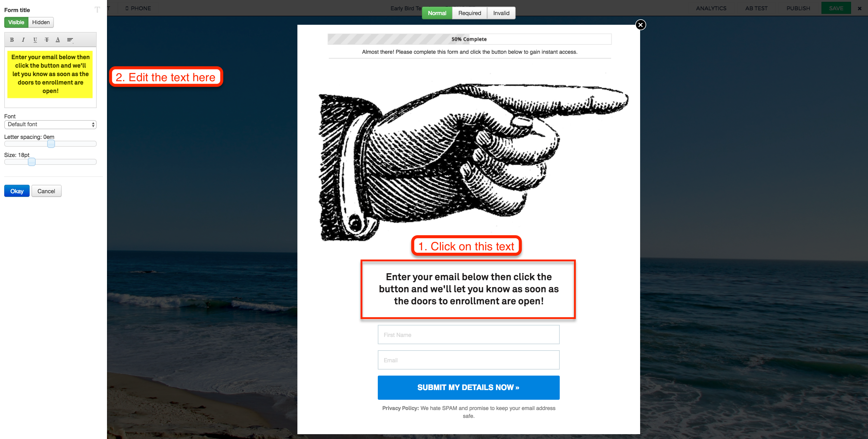Switch field state to Required

[x=469, y=13]
